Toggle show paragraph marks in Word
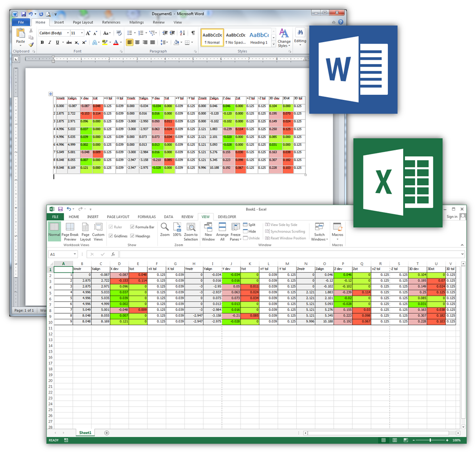This screenshot has height=453, width=476. tap(193, 33)
